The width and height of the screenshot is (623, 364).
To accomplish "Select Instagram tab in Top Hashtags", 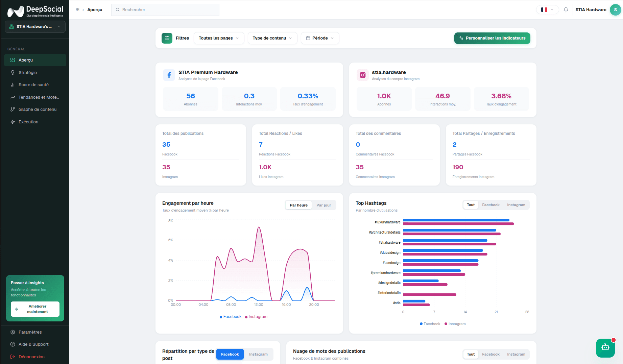I will click(x=516, y=205).
